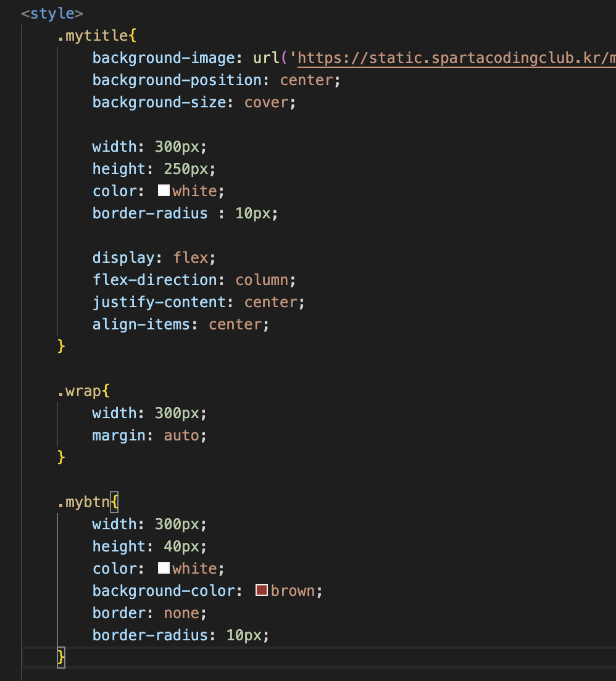The height and width of the screenshot is (681, 616).
Task: Click the display property name
Action: coord(123,258)
